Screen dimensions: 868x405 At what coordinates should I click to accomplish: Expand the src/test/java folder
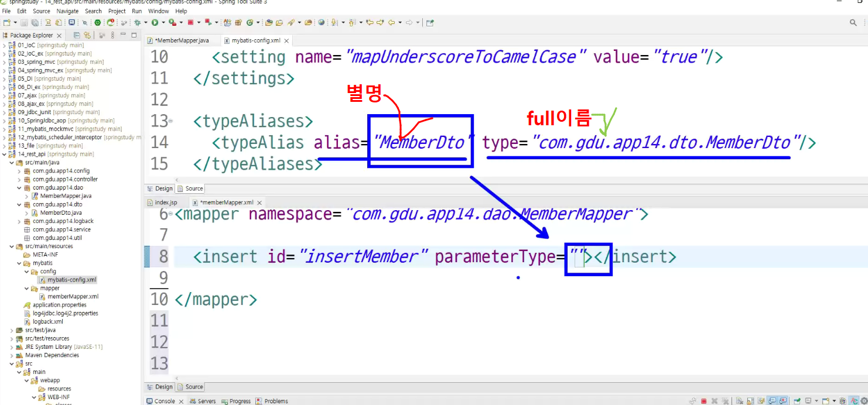click(12, 330)
